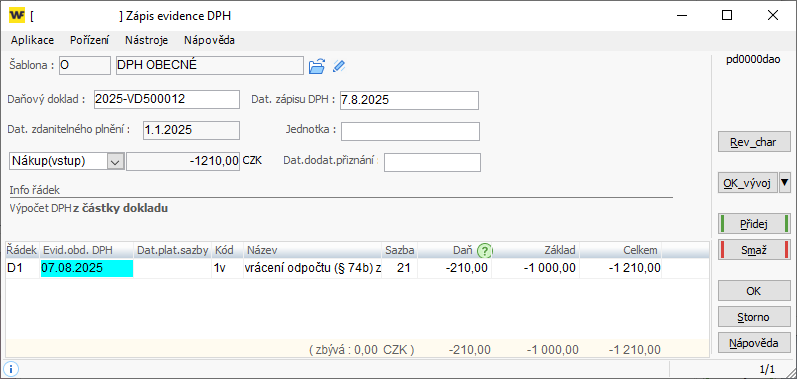The image size is (797, 379).
Task: Close the Zápis evidence DPH window
Action: [x=773, y=15]
